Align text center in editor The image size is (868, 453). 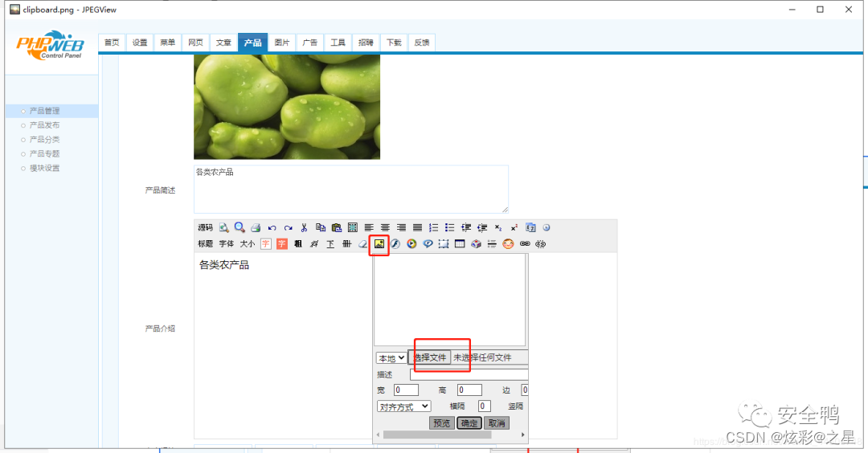[385, 228]
